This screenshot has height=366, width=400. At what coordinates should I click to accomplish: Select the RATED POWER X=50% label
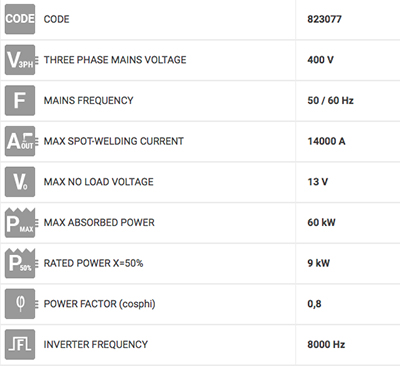pos(93,263)
